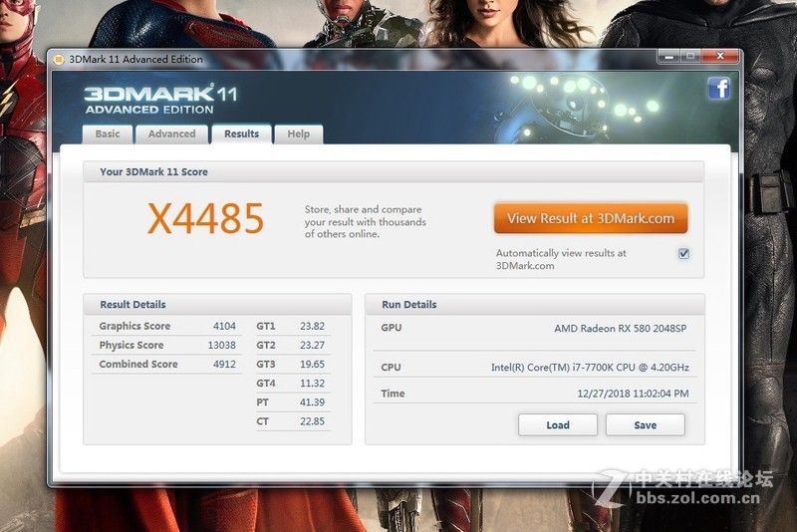The height and width of the screenshot is (532, 797).
Task: Close the 3DMark 11 window
Action: [719, 57]
